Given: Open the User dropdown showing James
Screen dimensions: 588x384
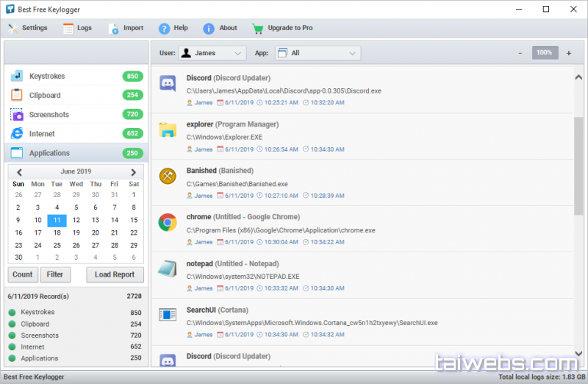Looking at the screenshot, I should 212,53.
